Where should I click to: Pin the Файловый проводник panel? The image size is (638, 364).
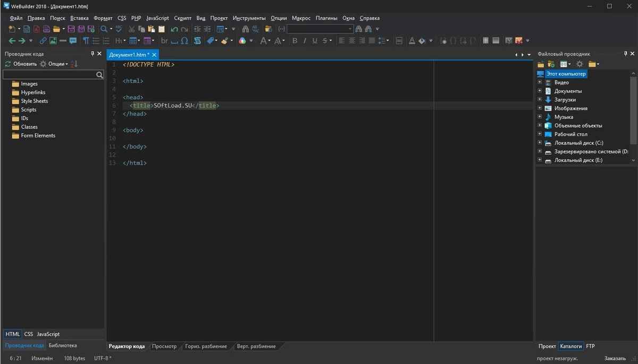(x=625, y=54)
